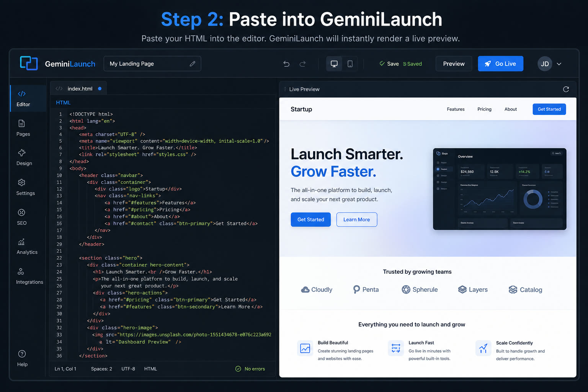588x392 pixels.
Task: Click the pencil edit icon in page name field
Action: coord(193,64)
